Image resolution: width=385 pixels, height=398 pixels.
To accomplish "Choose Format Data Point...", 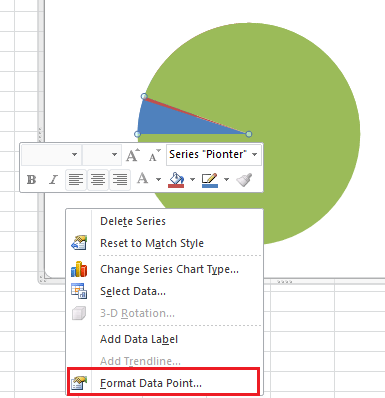I will point(163,383).
